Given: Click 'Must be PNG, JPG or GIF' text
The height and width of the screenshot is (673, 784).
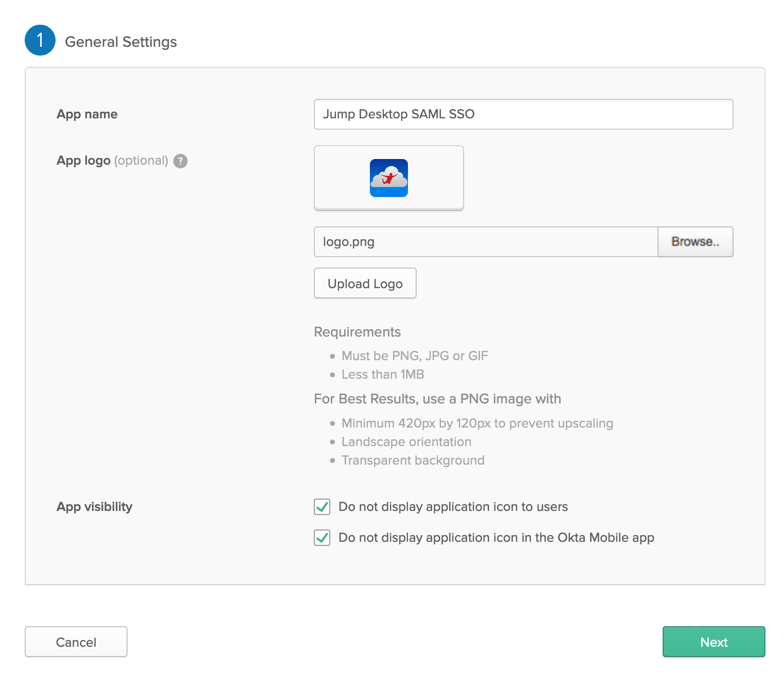Looking at the screenshot, I should click(x=415, y=356).
